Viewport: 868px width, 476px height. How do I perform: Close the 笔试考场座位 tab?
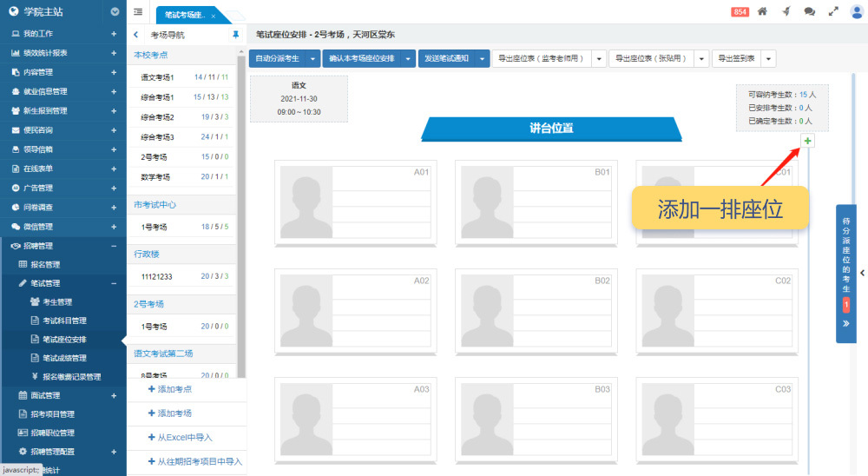[214, 16]
